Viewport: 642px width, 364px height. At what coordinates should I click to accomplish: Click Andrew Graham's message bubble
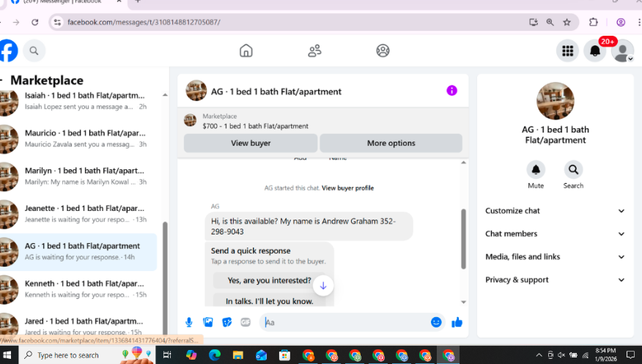pyautogui.click(x=309, y=226)
